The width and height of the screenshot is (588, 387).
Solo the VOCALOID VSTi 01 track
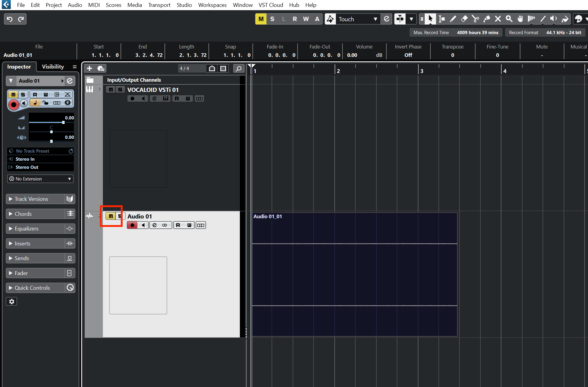[x=120, y=89]
